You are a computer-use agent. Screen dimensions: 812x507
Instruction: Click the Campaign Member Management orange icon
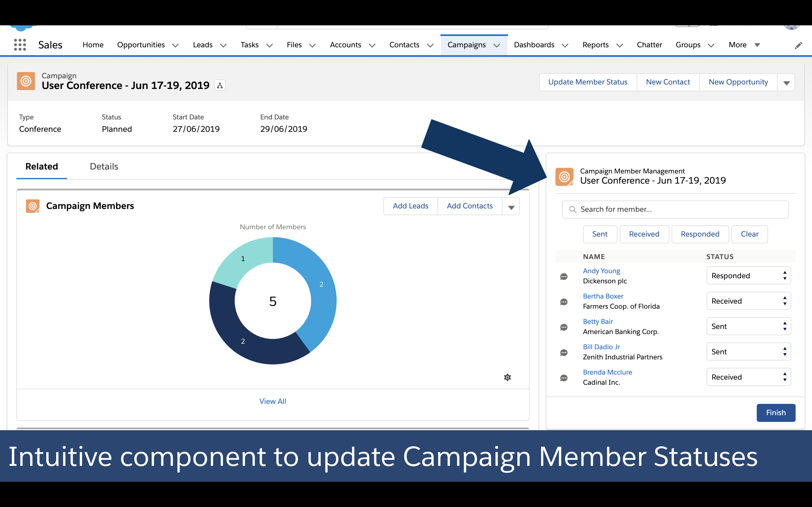point(566,176)
